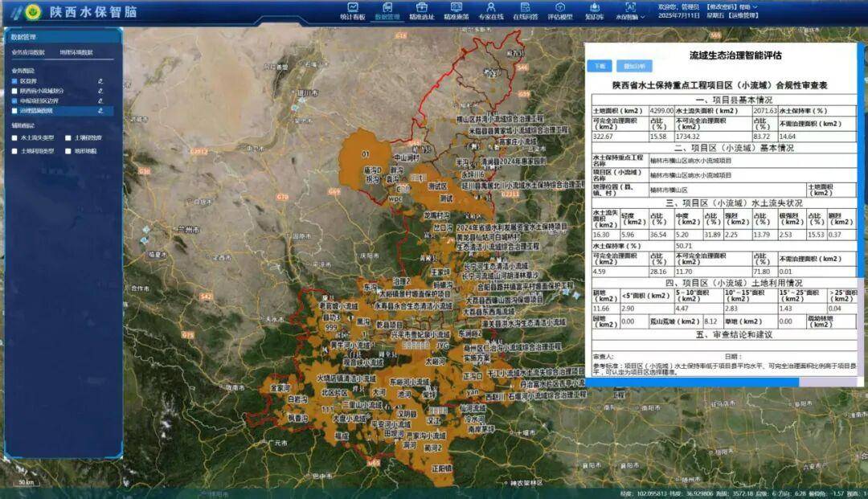The image size is (868, 499).
Task: Select the 业务应用数据 tab
Action: click(28, 52)
